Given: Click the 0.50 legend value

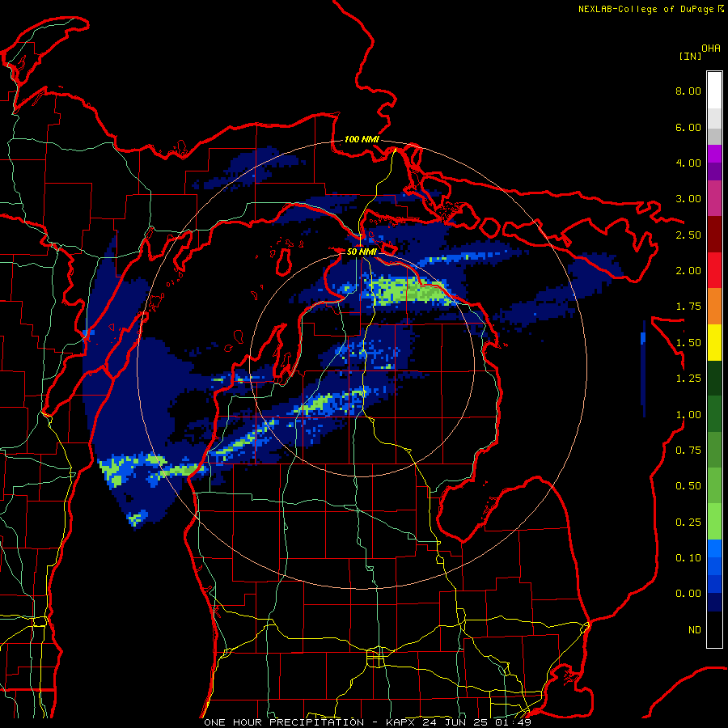Looking at the screenshot, I should pos(688,486).
